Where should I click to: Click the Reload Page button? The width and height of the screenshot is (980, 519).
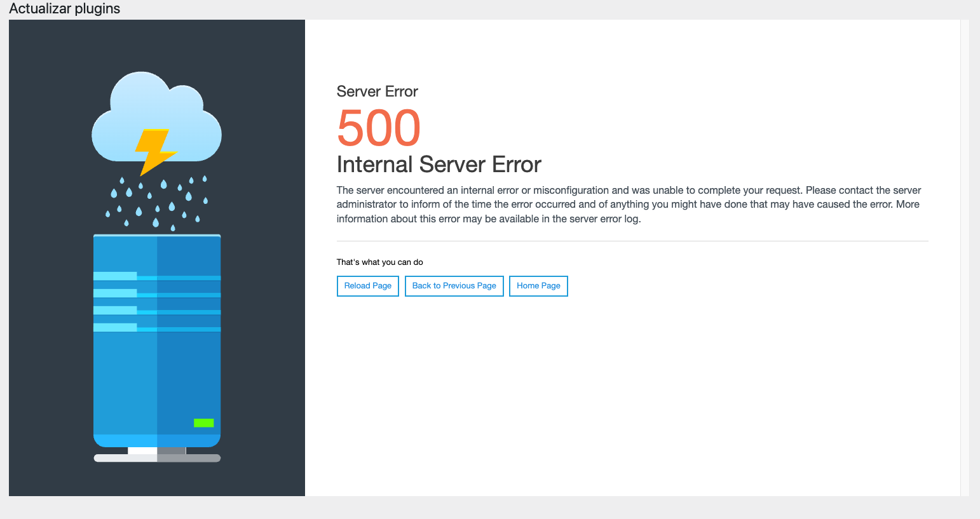click(367, 286)
